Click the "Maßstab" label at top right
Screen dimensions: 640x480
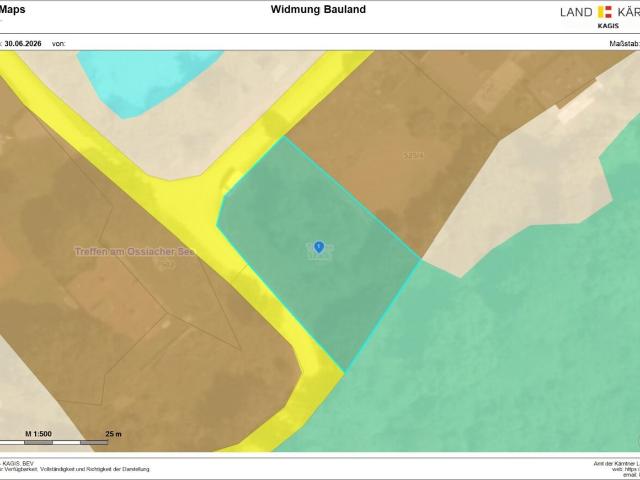624,44
